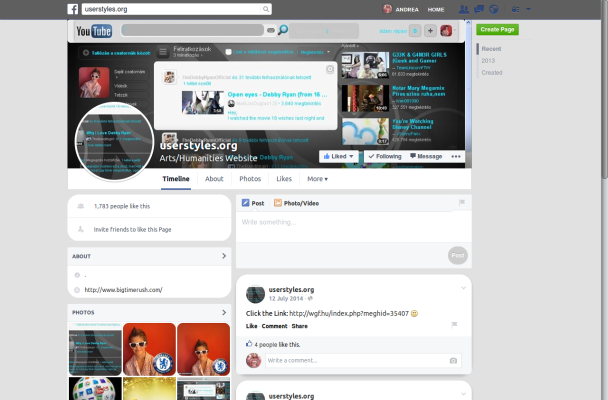The image size is (608, 400).
Task: Click the '12 July 2014' timestamp
Action: pos(286,298)
